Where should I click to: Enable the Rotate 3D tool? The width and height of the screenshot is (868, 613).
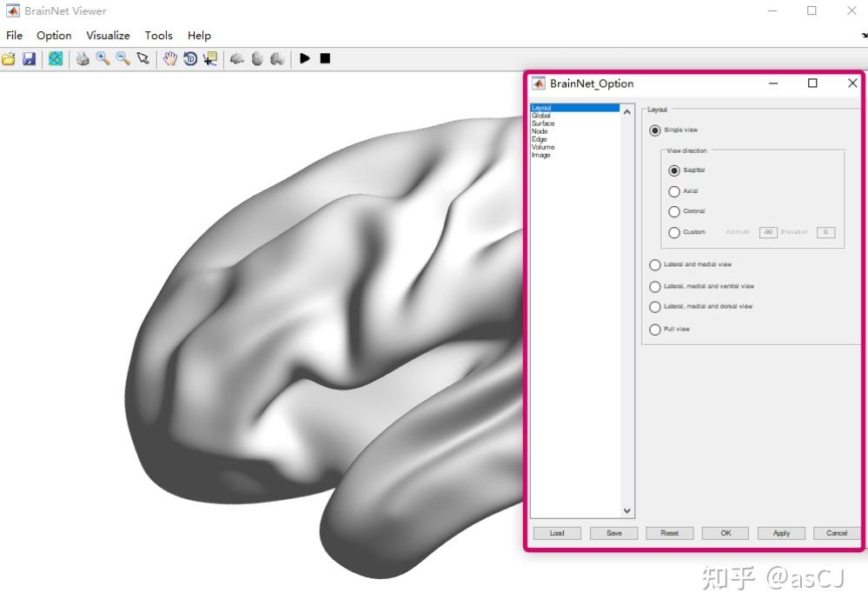point(189,58)
